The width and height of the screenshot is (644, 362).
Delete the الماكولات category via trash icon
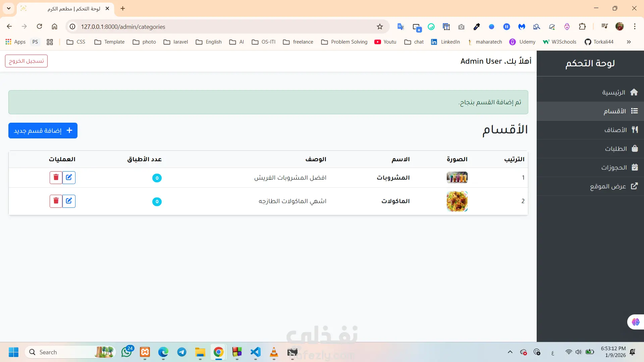click(x=56, y=201)
